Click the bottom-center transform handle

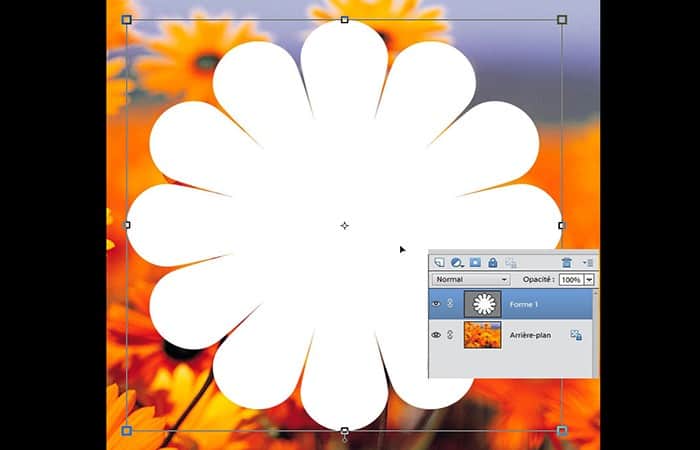345,431
